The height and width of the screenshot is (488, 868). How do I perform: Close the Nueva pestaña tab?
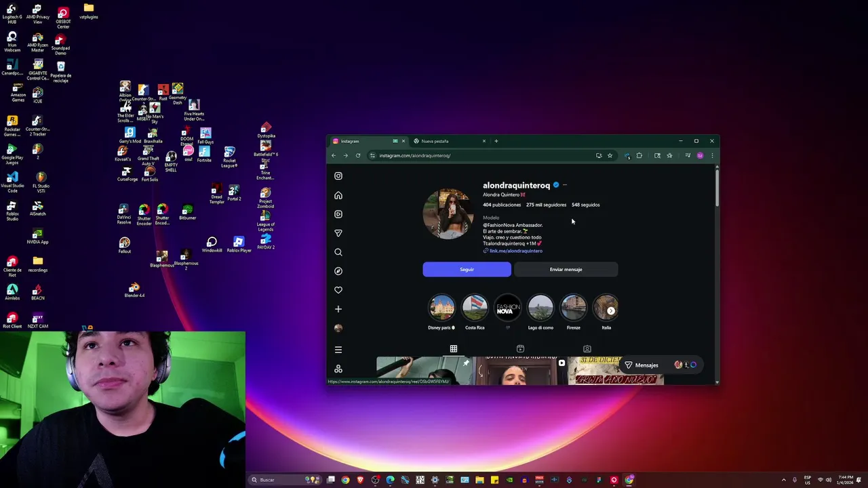(484, 141)
